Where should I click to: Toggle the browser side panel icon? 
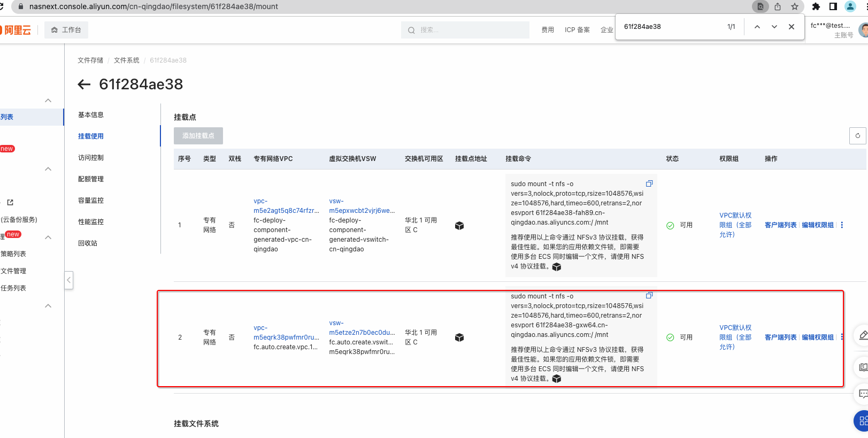pos(833,6)
